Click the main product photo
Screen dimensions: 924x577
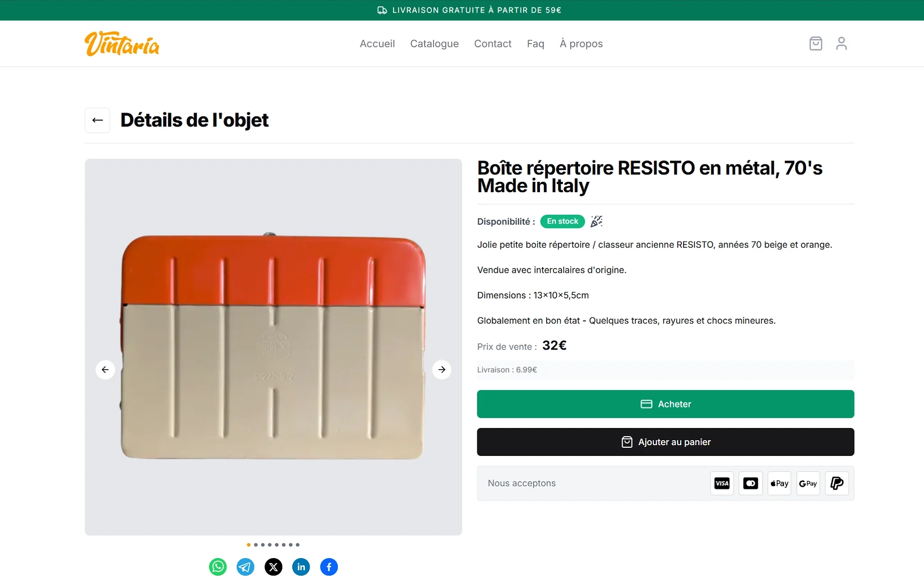273,347
